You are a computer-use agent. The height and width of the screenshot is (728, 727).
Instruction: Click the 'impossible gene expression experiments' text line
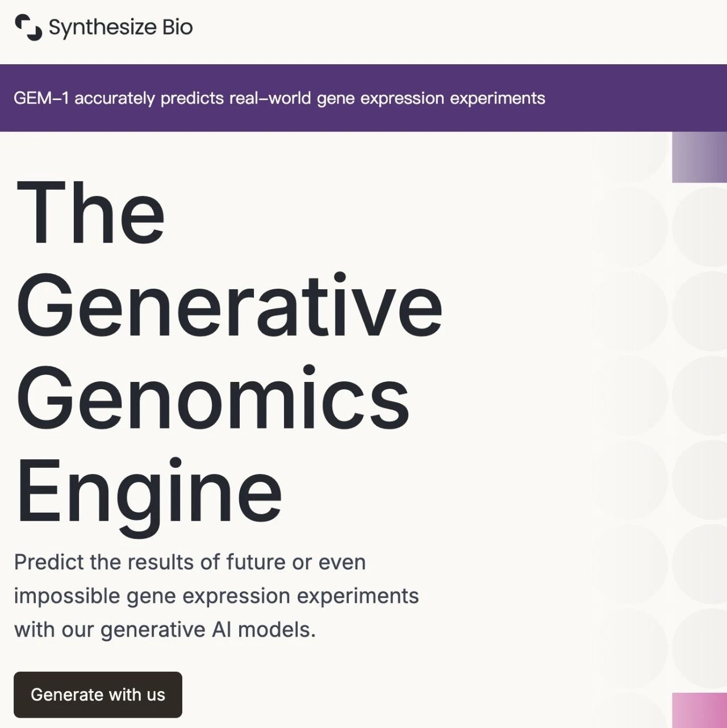point(216,596)
